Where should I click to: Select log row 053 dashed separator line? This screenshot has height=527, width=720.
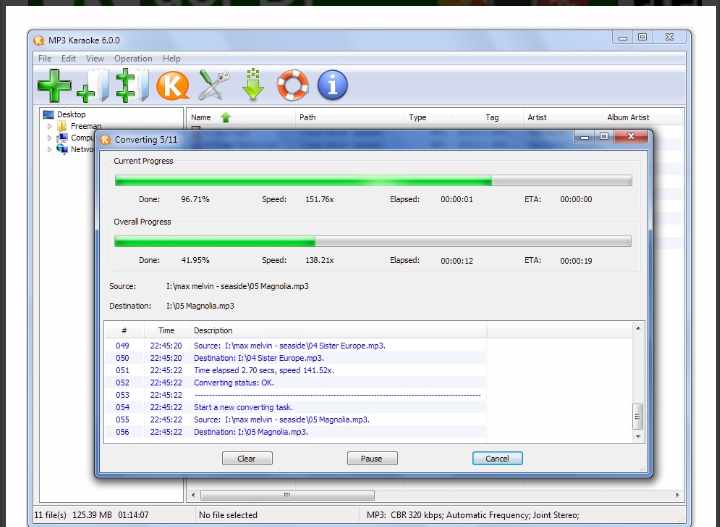click(296, 395)
